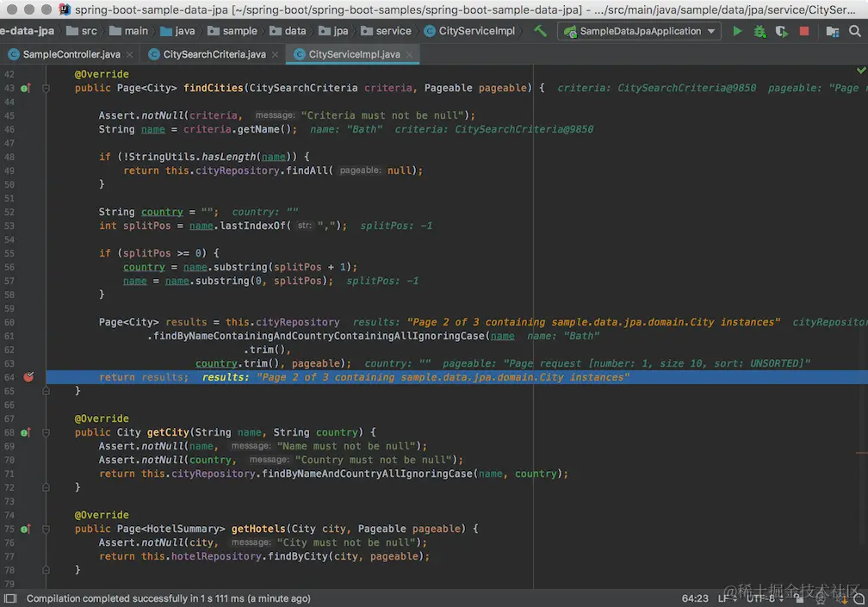Click the service breadcrumb package
868x607 pixels.
386,31
